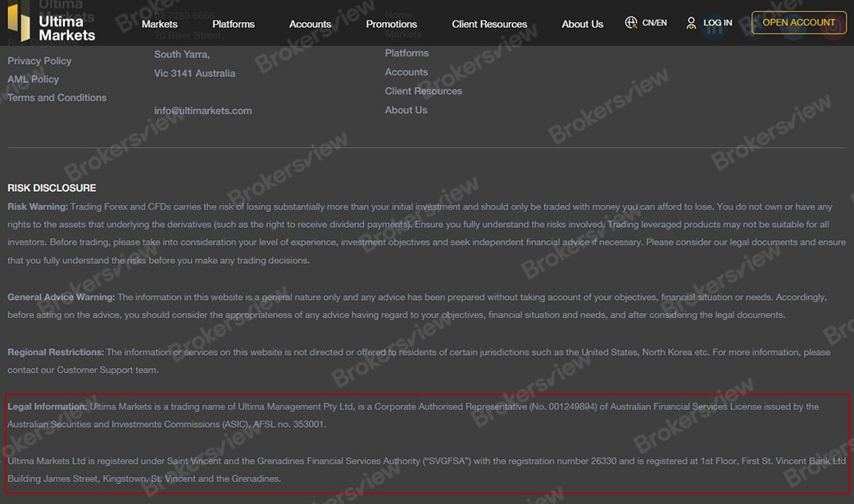Open the Promotions menu in navbar
Screen dimensions: 854x504
[391, 24]
